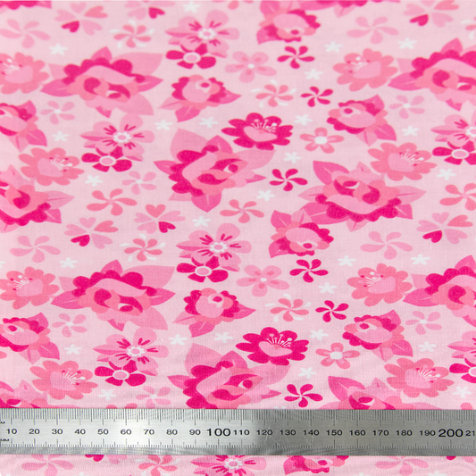Click the "50" ruler number
This screenshot has width=476, height=476.
(x=104, y=431)
